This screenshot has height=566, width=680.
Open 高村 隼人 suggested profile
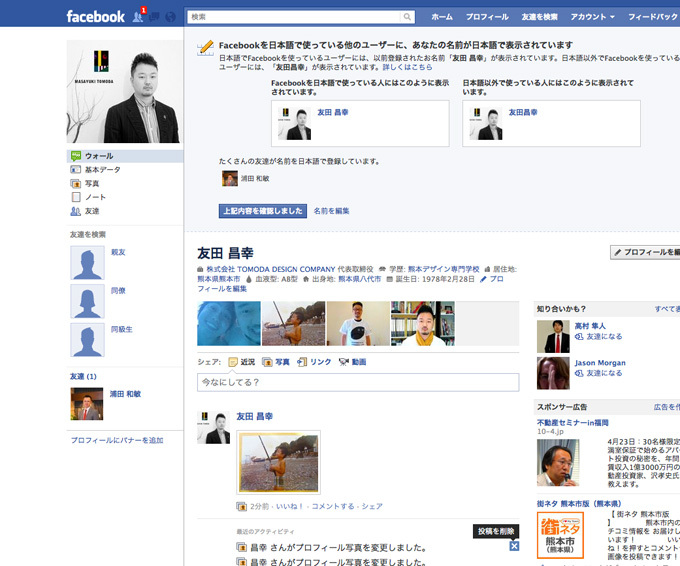pyautogui.click(x=590, y=326)
